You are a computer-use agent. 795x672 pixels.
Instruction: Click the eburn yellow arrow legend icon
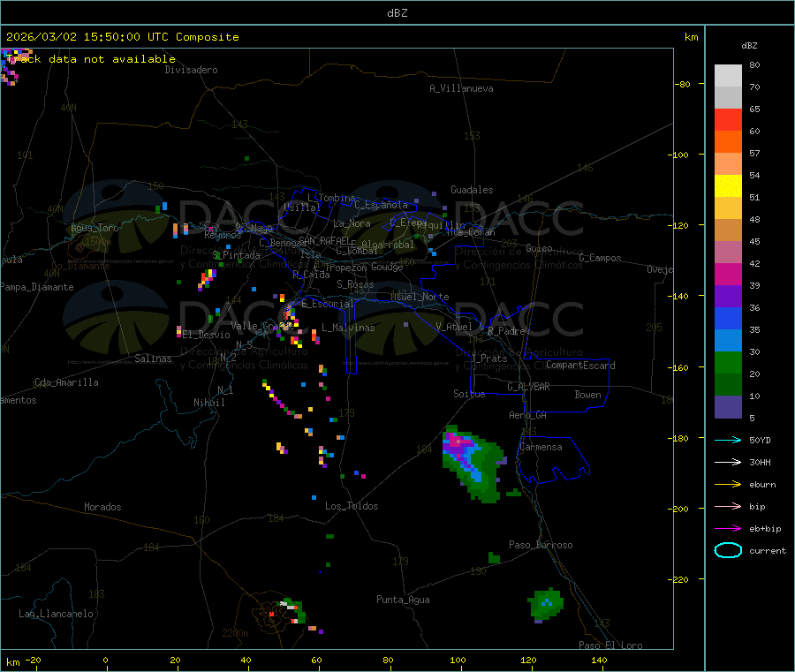pos(728,484)
